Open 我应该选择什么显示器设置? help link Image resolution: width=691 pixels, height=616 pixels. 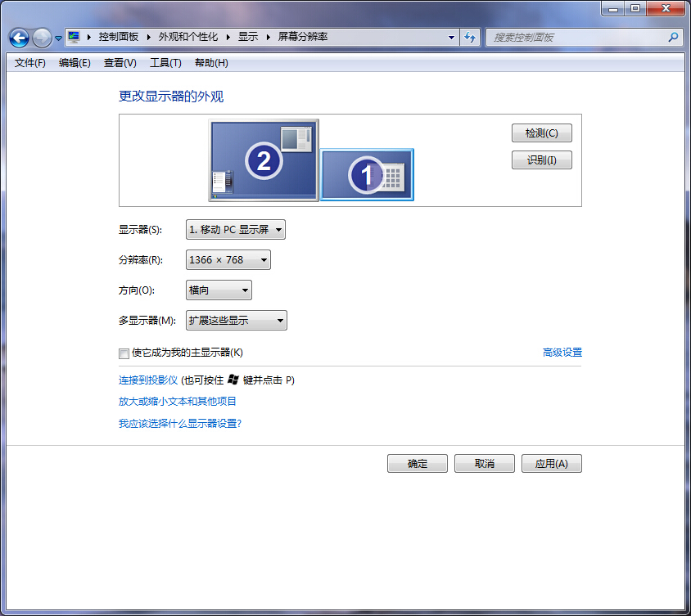click(x=180, y=424)
